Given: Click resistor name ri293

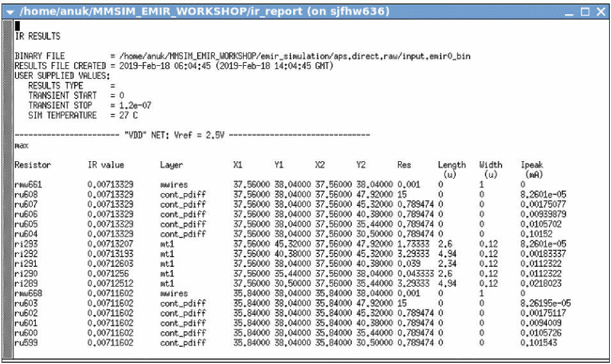Looking at the screenshot, I should [x=26, y=244].
